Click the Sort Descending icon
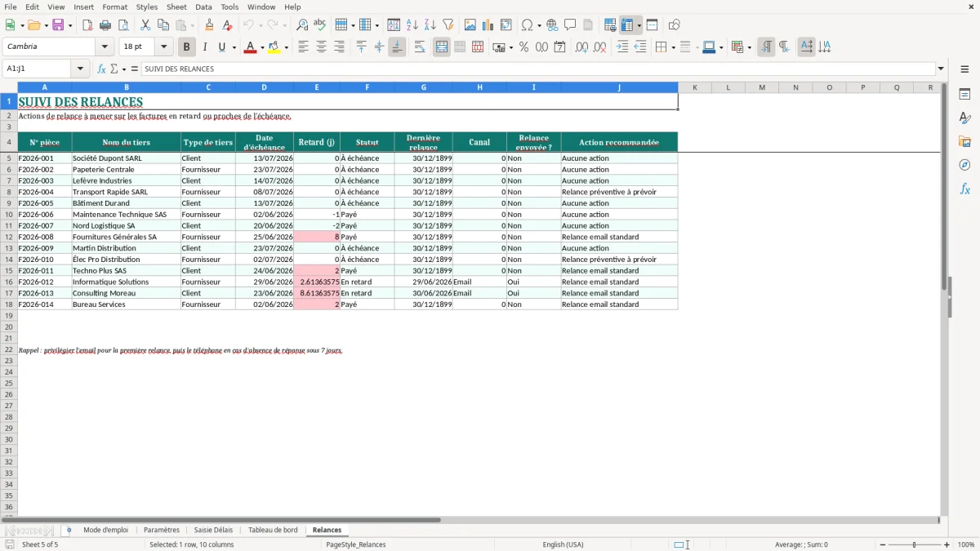 tap(430, 25)
